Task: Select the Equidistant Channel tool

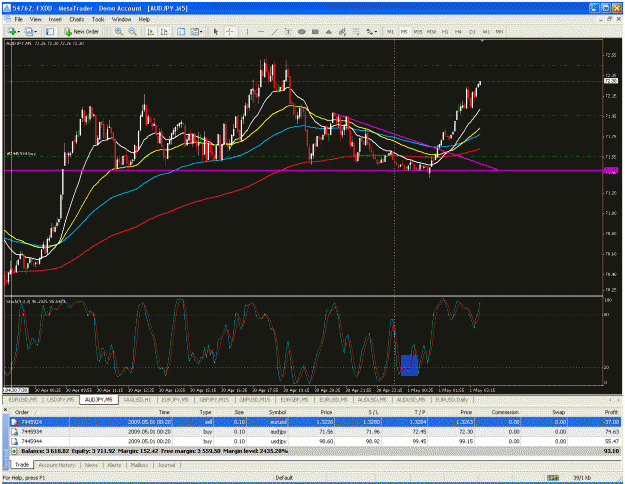Action: (x=342, y=31)
